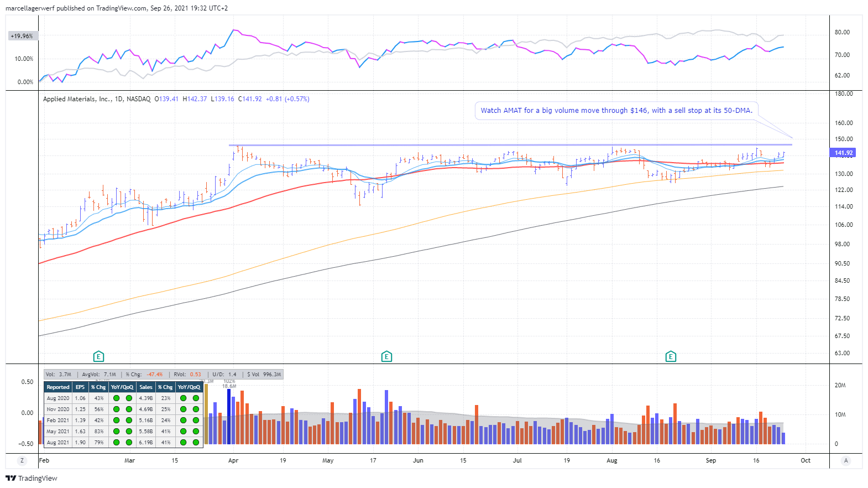Click the Sales column header
This screenshot has width=868, height=488.
point(146,387)
